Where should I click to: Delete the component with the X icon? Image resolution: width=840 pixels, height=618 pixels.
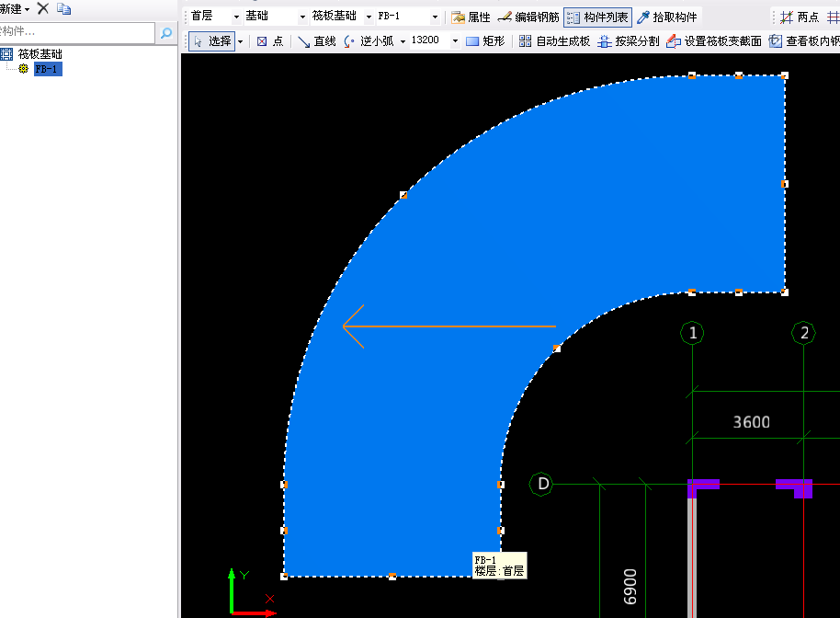(43, 8)
